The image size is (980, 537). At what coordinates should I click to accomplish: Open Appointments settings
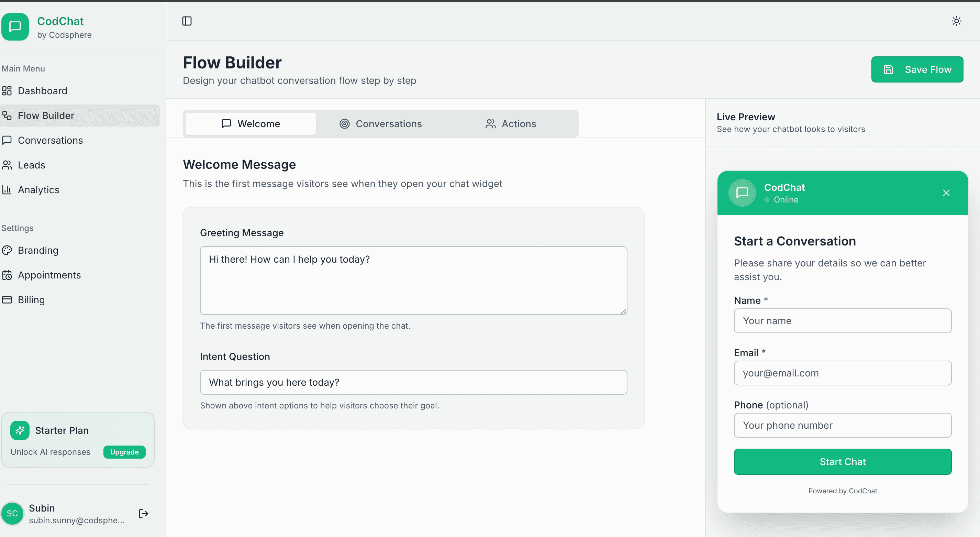coord(49,275)
